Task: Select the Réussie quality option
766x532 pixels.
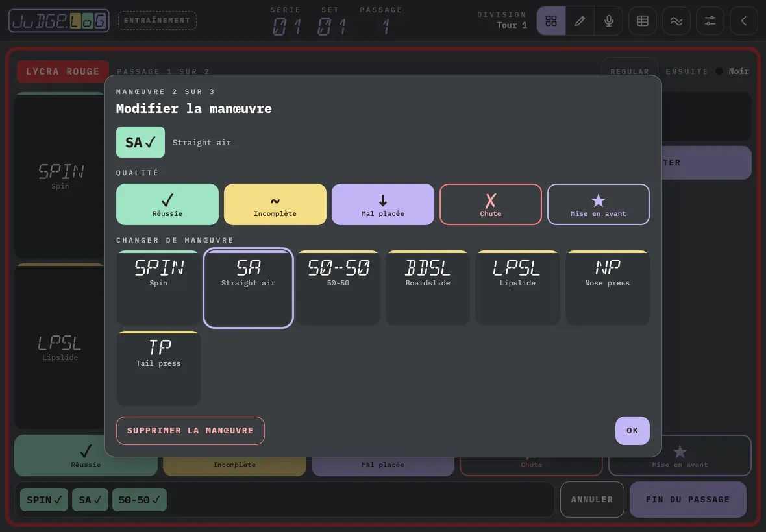Action: 167,204
